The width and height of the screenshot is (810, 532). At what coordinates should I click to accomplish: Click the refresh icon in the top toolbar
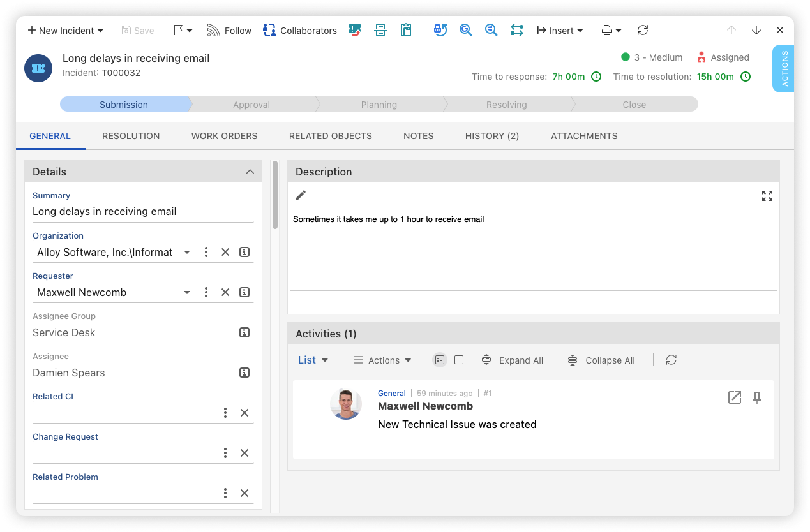[x=643, y=30]
